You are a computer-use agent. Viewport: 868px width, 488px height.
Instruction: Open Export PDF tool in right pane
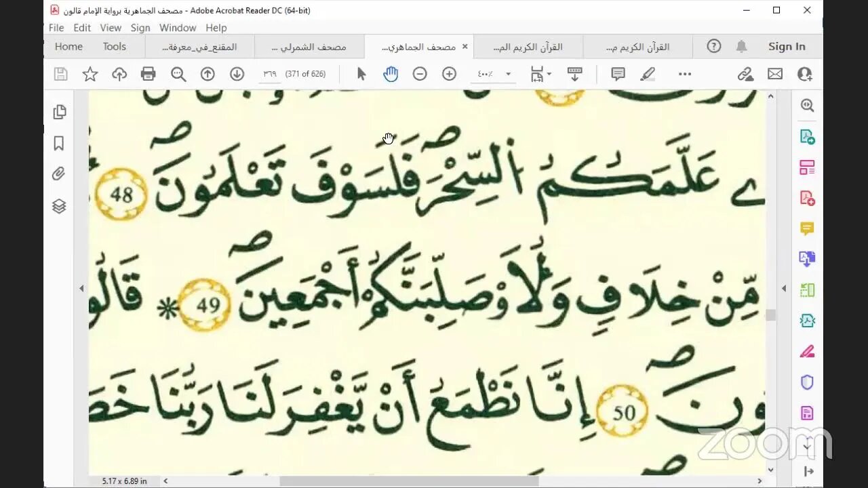pos(807,136)
